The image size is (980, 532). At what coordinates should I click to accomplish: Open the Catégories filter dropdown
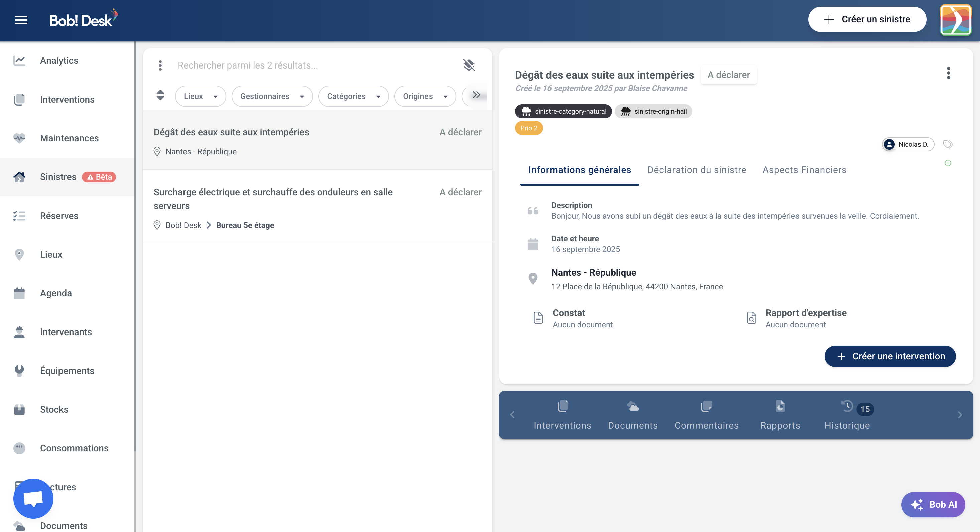pyautogui.click(x=353, y=96)
